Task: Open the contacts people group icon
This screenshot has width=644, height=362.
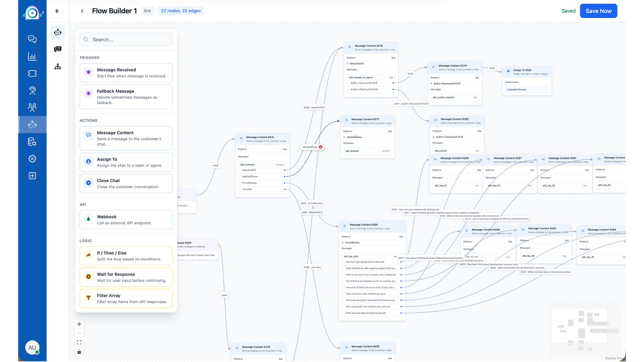Action: tap(32, 107)
